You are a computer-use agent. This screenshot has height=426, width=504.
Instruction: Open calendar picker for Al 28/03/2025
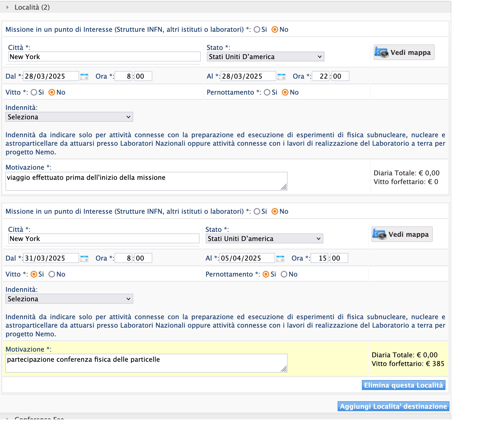point(282,77)
